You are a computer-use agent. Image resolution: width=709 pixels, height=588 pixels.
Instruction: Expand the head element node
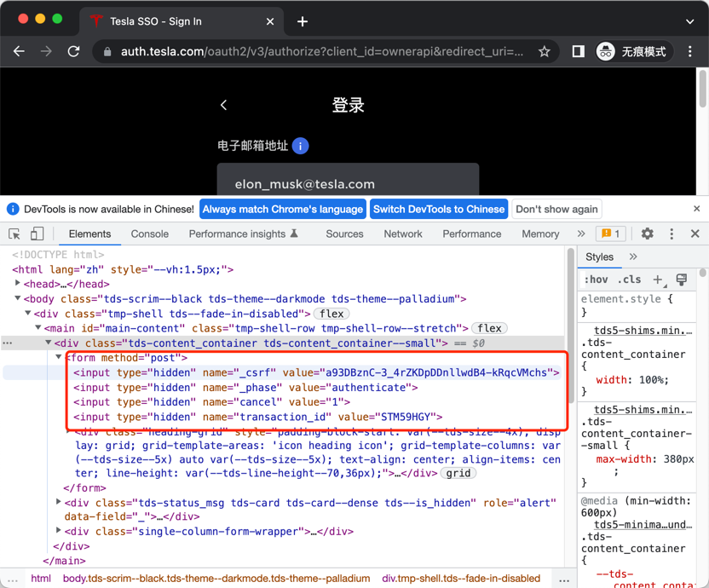click(18, 283)
